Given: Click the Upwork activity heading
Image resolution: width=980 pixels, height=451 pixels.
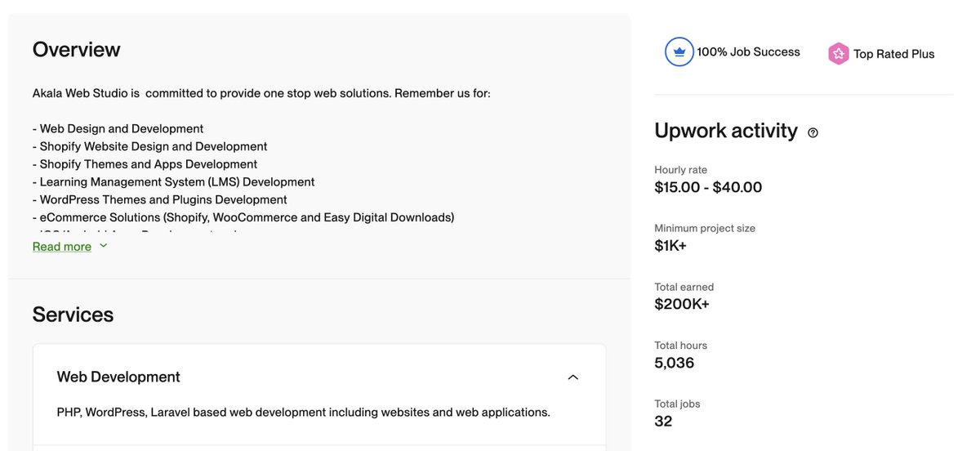Looking at the screenshot, I should 726,131.
